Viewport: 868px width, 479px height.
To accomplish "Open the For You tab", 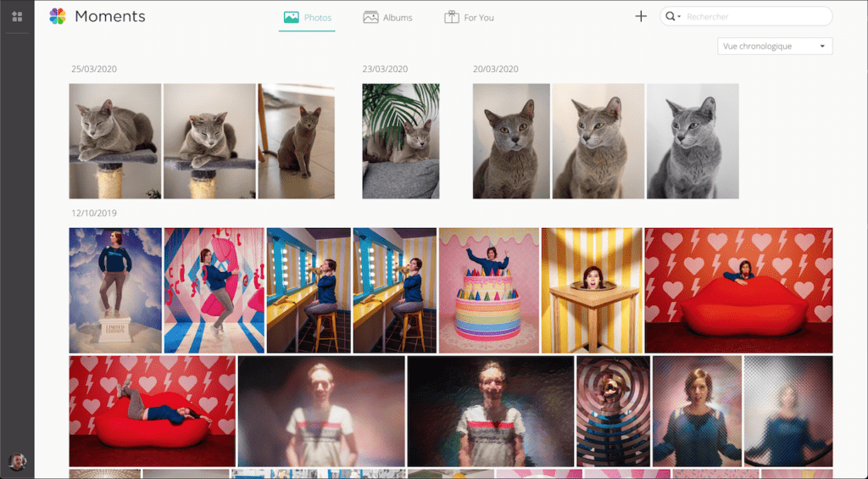I will coord(469,18).
